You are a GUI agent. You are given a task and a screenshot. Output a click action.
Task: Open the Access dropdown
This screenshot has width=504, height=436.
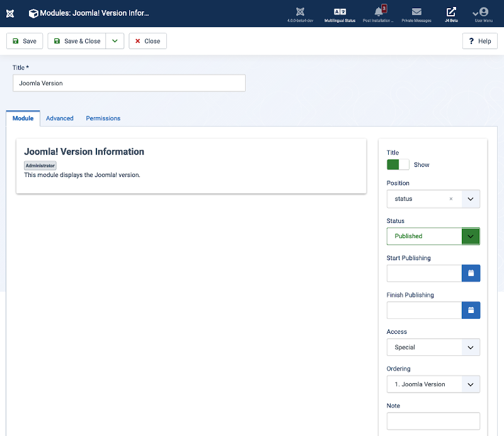coord(433,347)
